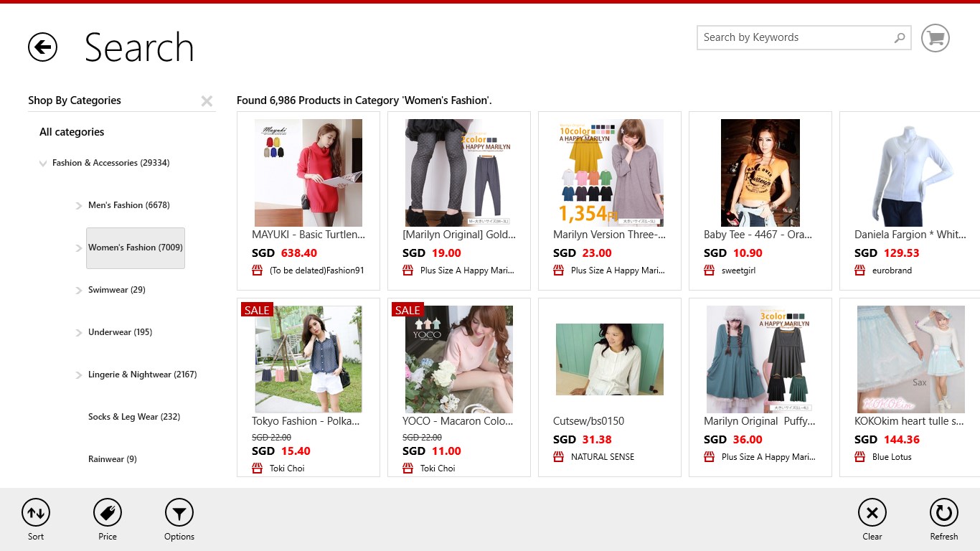Viewport: 980px width, 551px height.
Task: Open the shopping cart
Action: coord(934,37)
